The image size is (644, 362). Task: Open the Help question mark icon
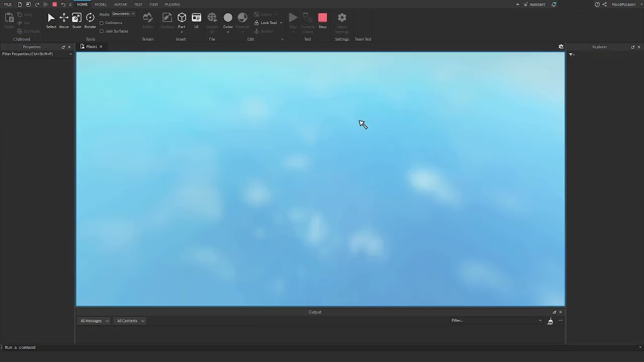[x=597, y=5]
